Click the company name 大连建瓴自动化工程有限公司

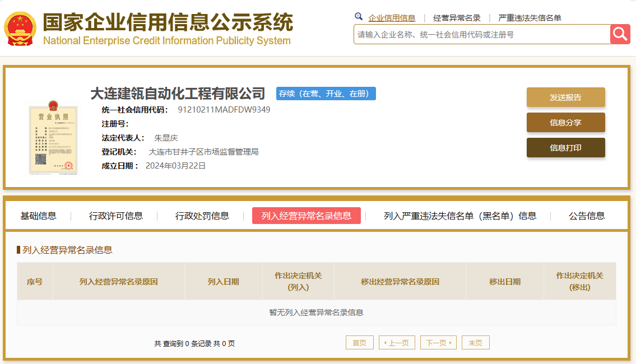click(178, 94)
